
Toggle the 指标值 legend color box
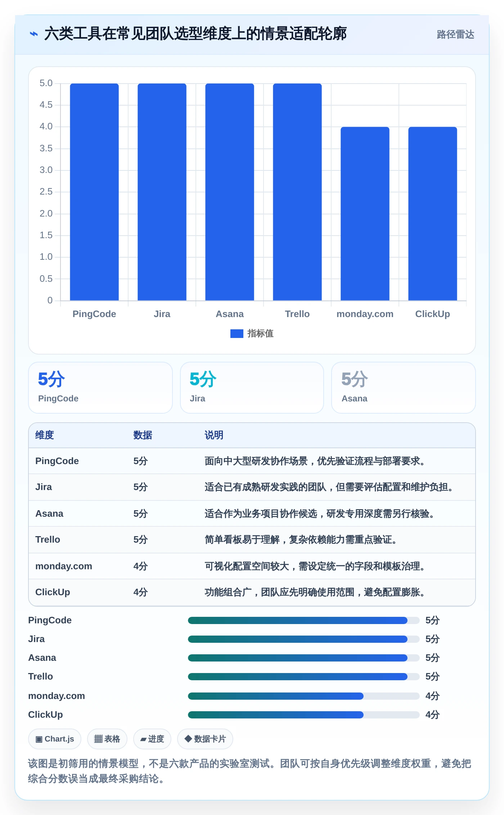pyautogui.click(x=237, y=334)
